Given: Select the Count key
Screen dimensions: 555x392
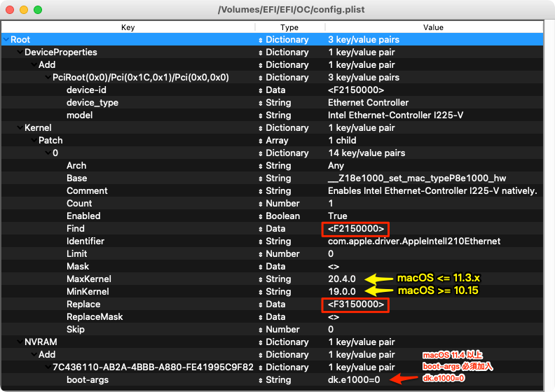Looking at the screenshot, I should point(79,204).
